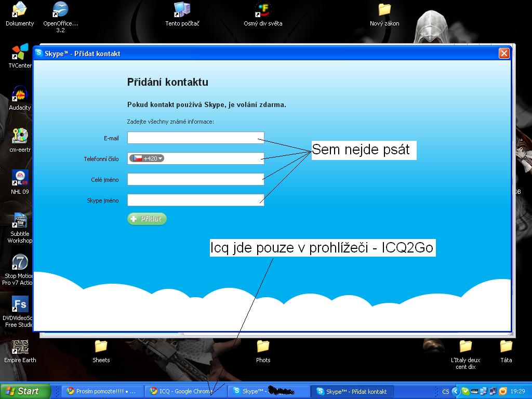Switch to main Skype taskbar item
The width and height of the screenshot is (532, 399).
point(268,391)
